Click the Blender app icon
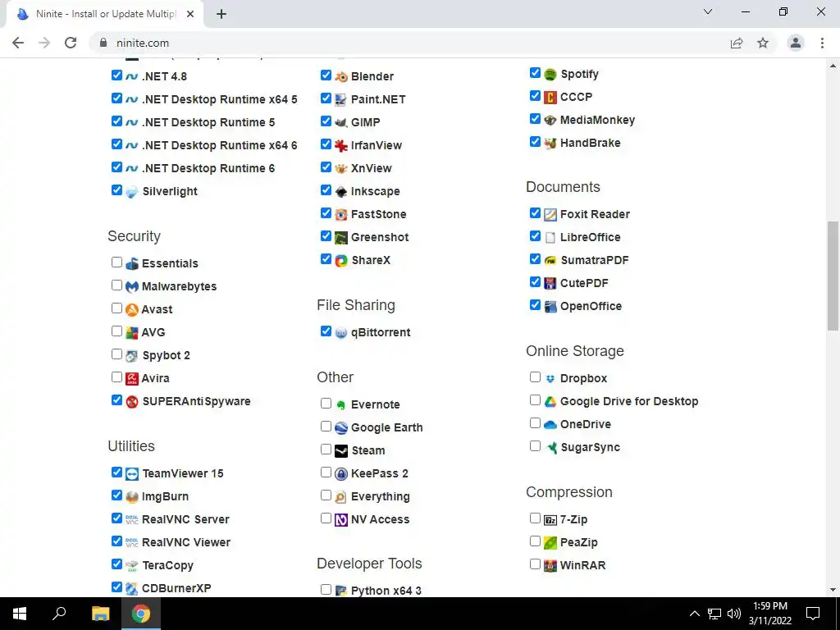The image size is (840, 630). click(x=340, y=76)
